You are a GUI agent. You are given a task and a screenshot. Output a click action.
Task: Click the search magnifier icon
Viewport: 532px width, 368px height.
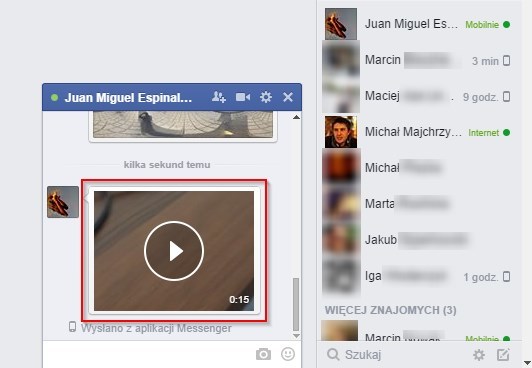[333, 355]
